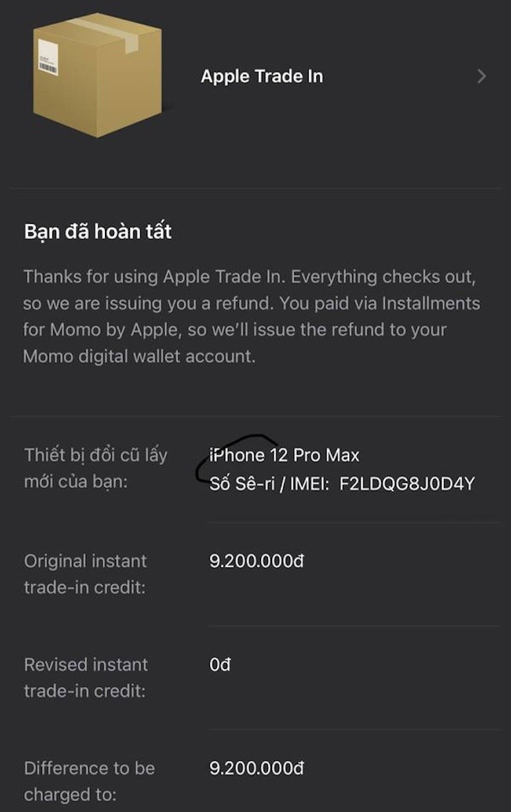Click the original credit amount 9.200.000đ
This screenshot has height=812, width=511.
256,560
